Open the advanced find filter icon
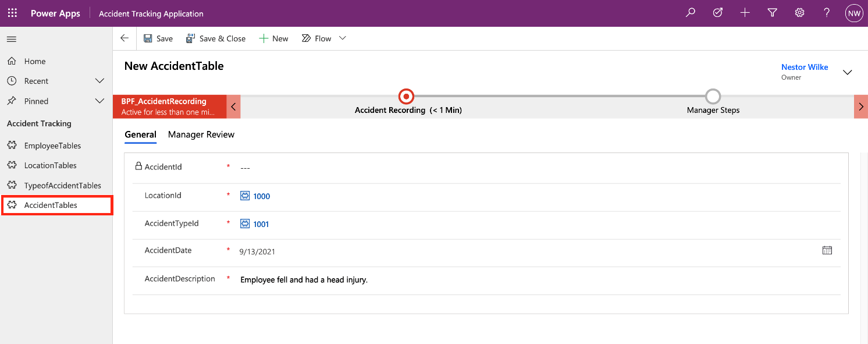Screen dimensions: 868x344 (x=773, y=13)
